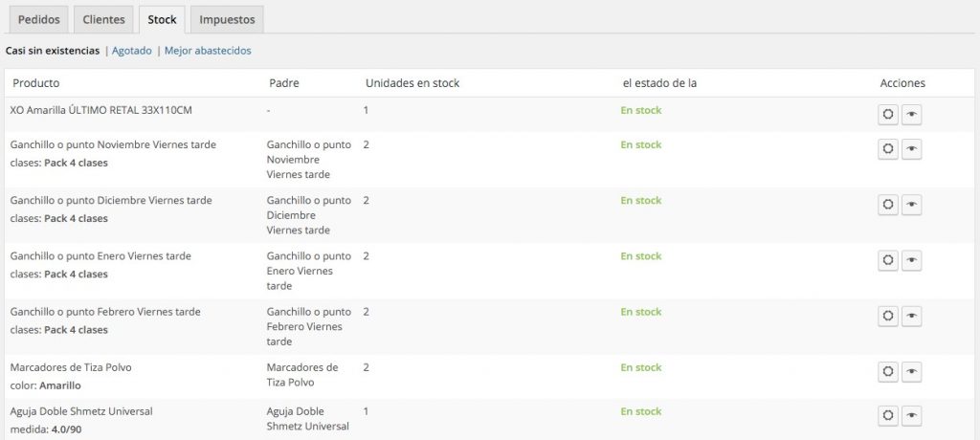Click the eye view icon for XO Amarilla
Image resolution: width=980 pixels, height=440 pixels.
911,115
